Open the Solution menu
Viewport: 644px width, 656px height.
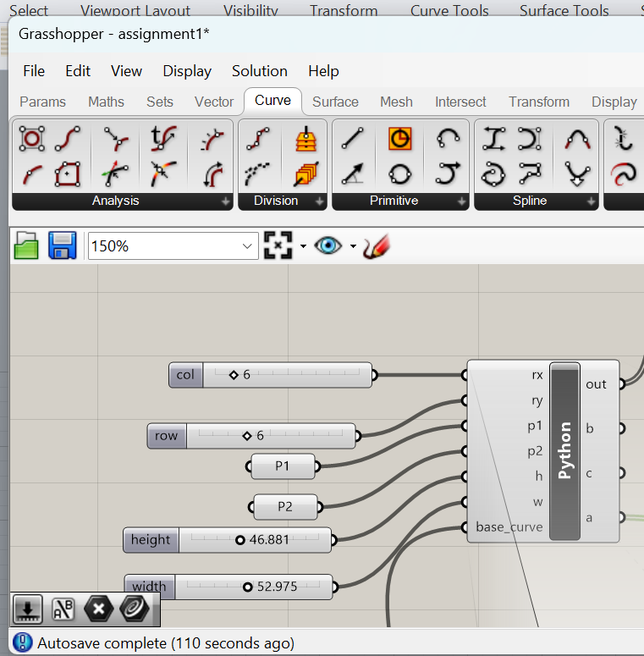click(260, 71)
